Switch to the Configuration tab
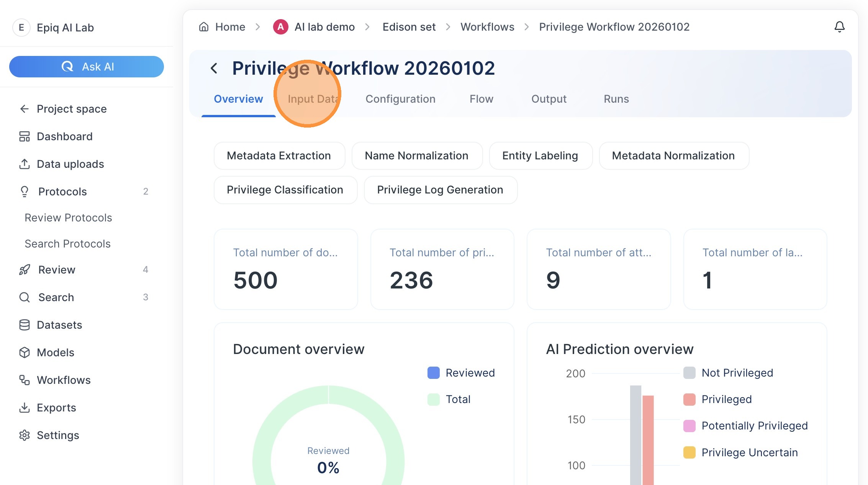The height and width of the screenshot is (485, 868). click(400, 99)
